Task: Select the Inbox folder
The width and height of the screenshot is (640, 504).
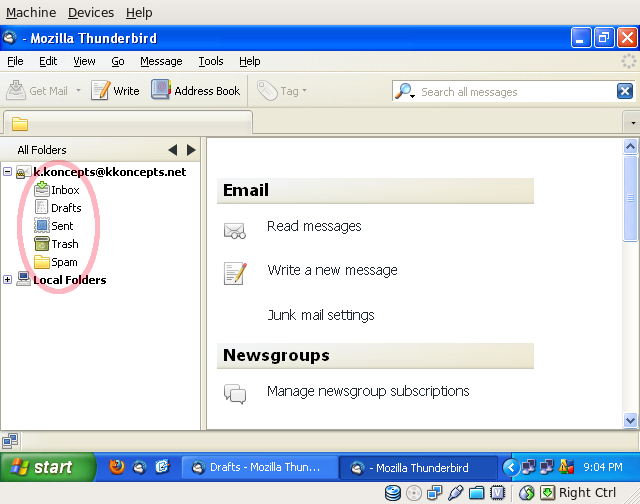Action: [65, 190]
